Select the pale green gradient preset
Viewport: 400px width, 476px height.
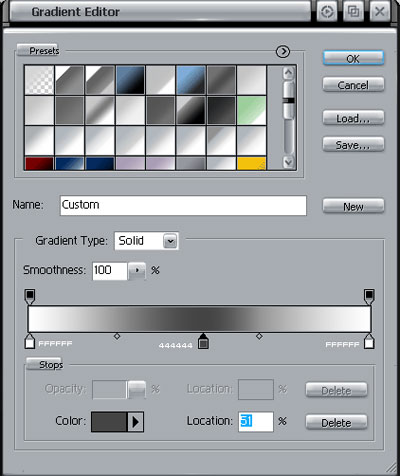click(x=252, y=110)
